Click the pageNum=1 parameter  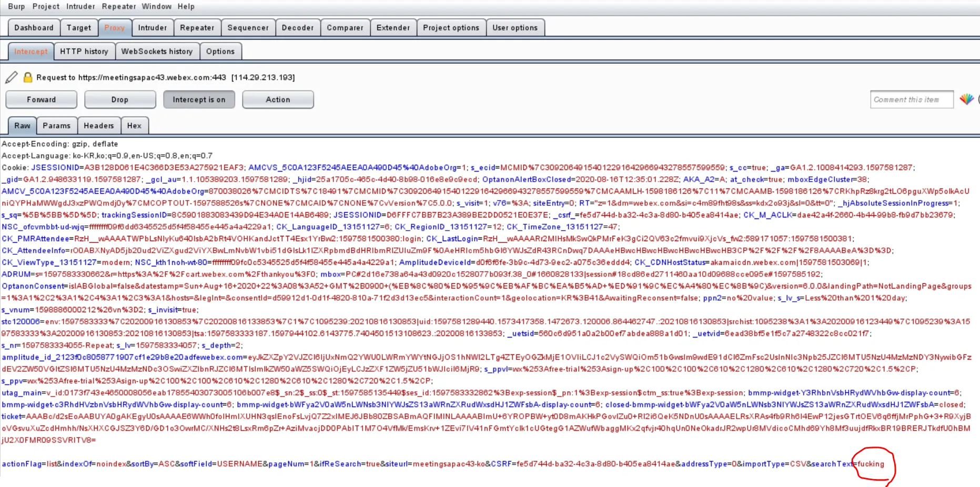[x=290, y=464]
